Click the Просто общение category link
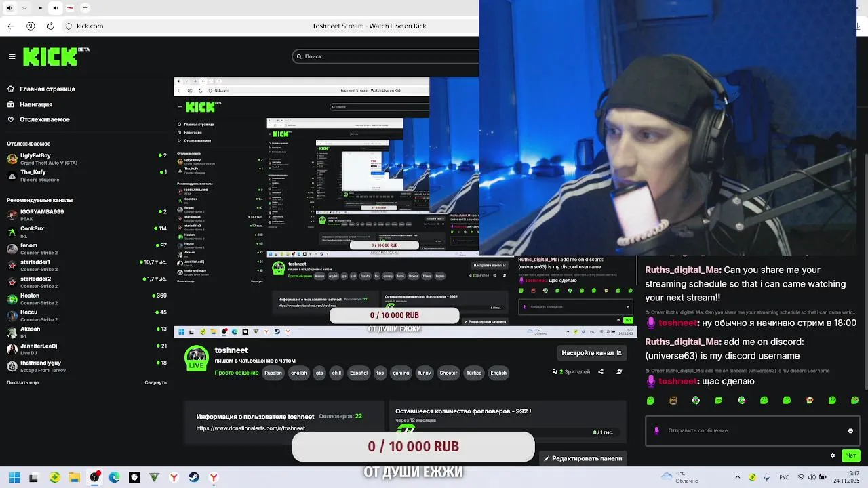 click(236, 373)
